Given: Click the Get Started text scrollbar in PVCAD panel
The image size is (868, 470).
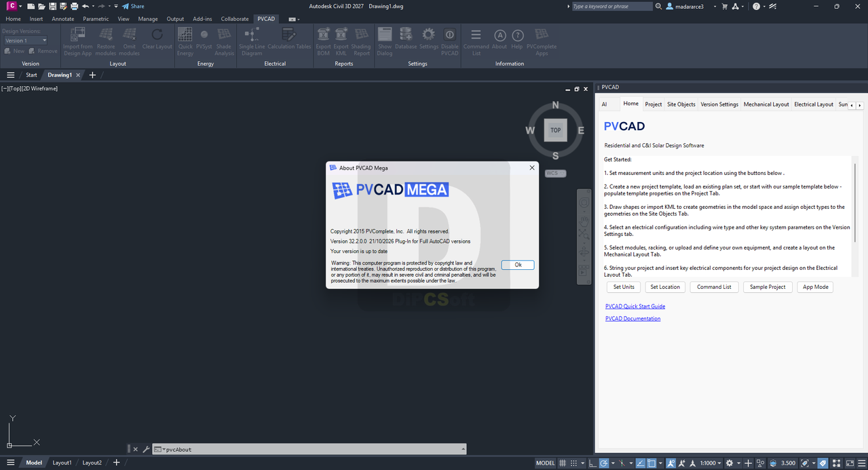Looking at the screenshot, I should click(854, 202).
